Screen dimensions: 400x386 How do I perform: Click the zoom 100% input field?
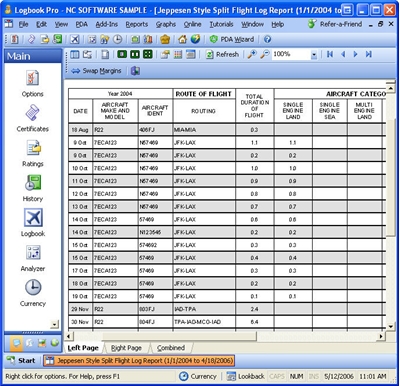pyautogui.click(x=291, y=54)
